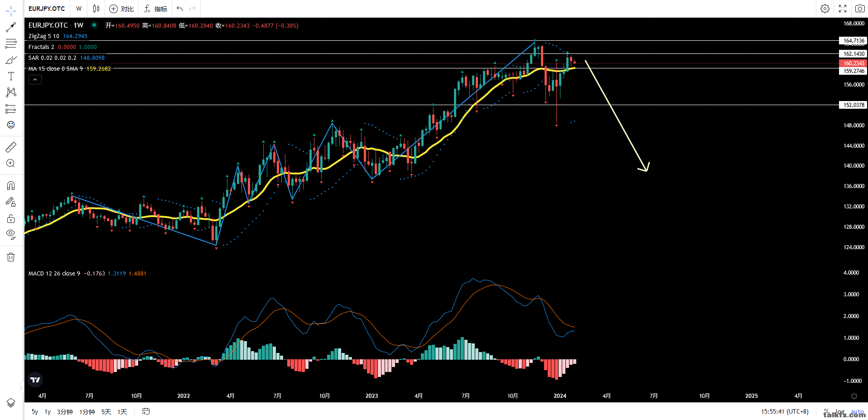This screenshot has height=420, width=868.
Task: Click the compare symbol button
Action: 121,9
